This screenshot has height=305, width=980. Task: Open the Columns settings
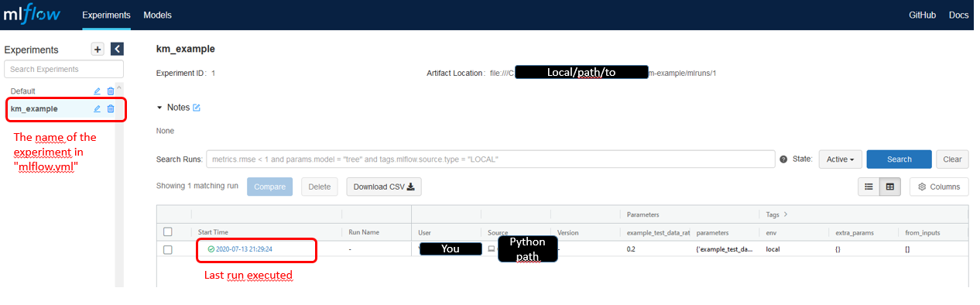click(x=939, y=187)
